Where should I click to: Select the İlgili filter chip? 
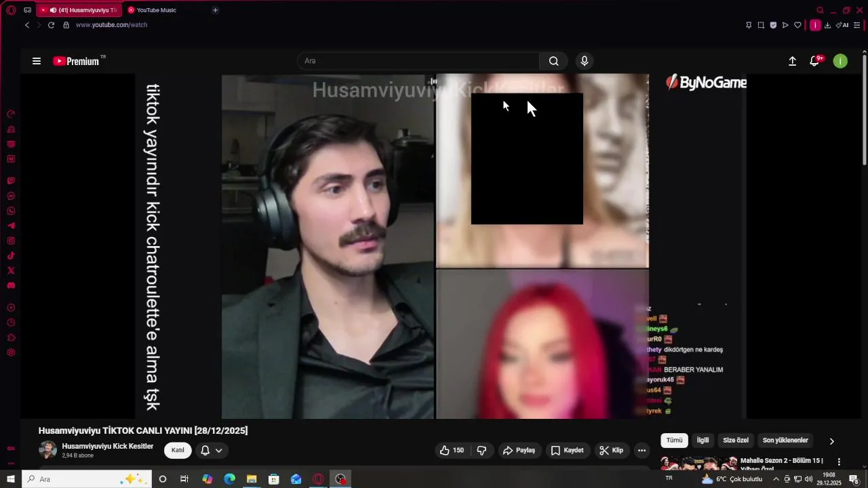click(x=703, y=441)
